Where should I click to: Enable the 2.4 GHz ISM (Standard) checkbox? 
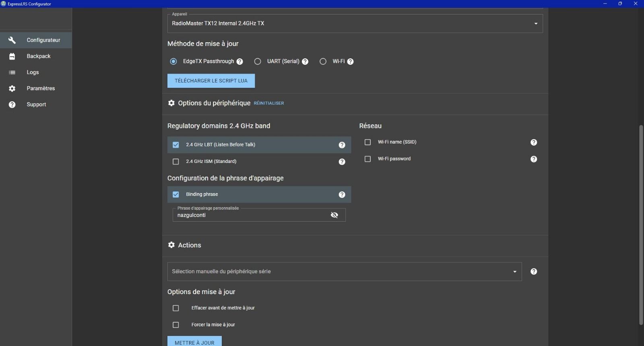(176, 162)
